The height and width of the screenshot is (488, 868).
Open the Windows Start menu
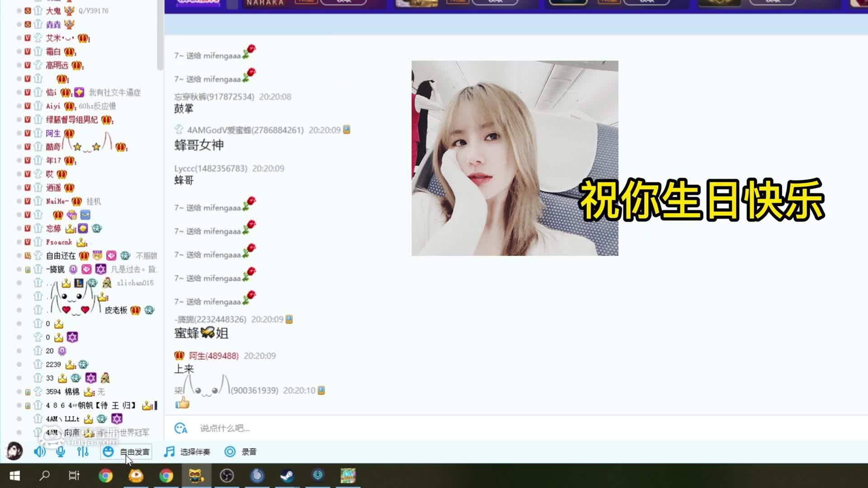14,475
